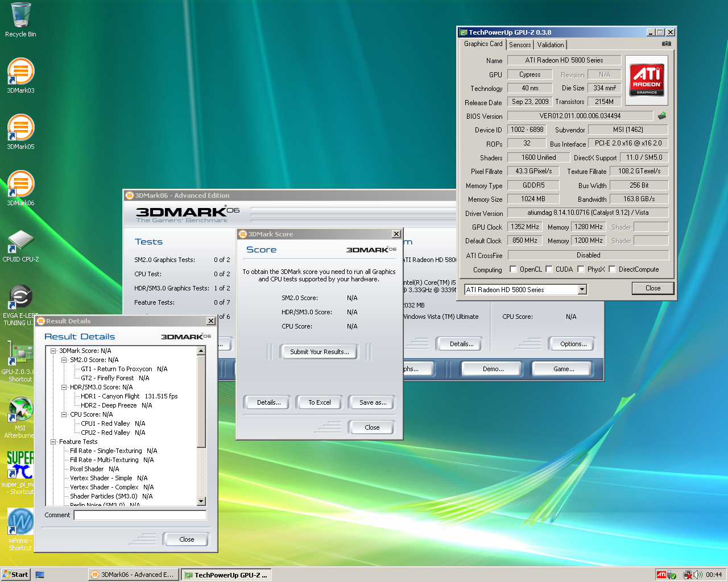Click scroll up arrow in Result Details tree
Image resolution: width=728 pixels, height=582 pixels.
(x=201, y=351)
